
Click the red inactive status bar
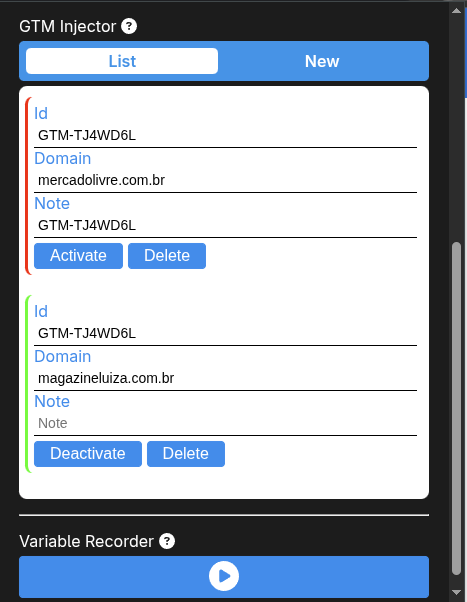pyautogui.click(x=28, y=186)
